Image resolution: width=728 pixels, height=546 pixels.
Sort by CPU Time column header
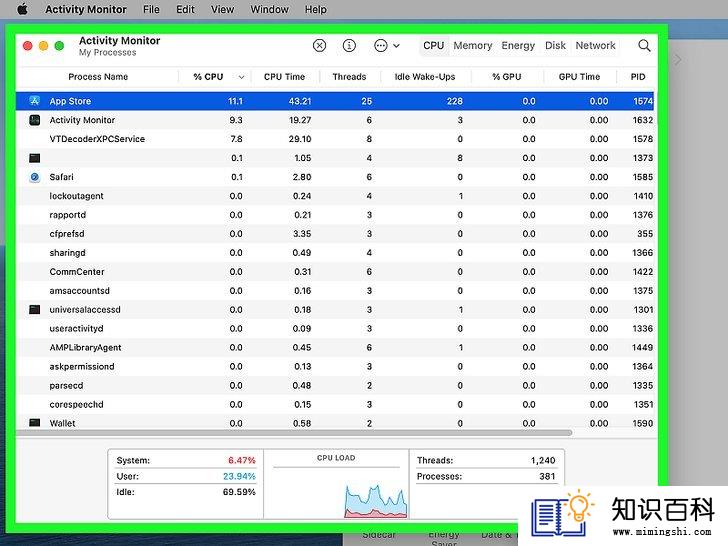284,77
